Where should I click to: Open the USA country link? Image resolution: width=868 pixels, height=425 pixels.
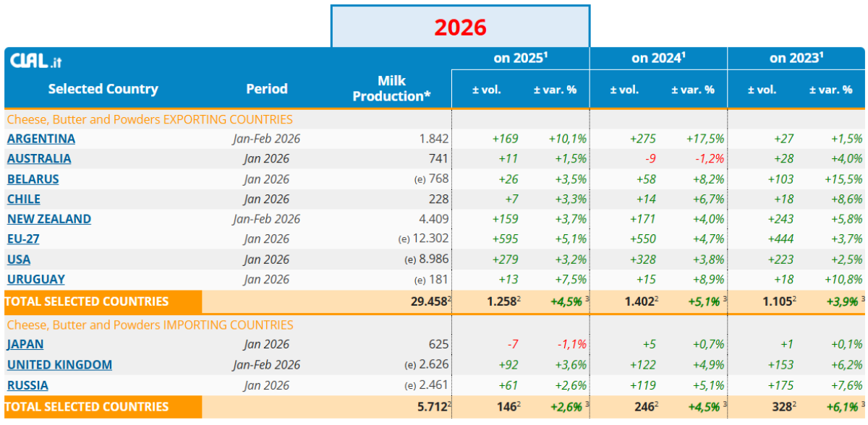(19, 259)
